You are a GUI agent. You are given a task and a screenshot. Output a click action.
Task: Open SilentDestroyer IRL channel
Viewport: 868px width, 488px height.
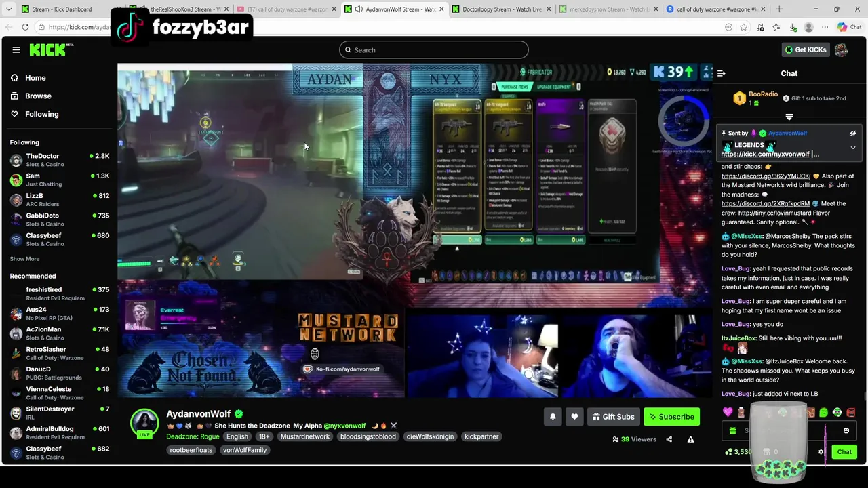pos(59,413)
